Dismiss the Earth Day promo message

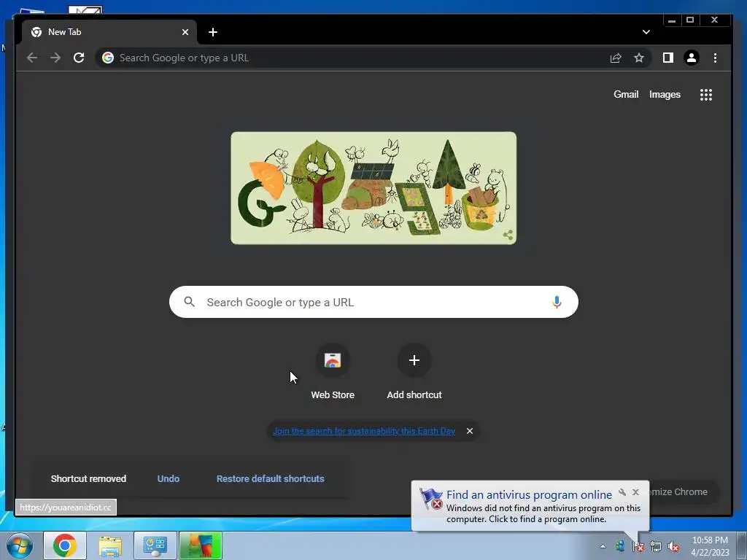470,430
